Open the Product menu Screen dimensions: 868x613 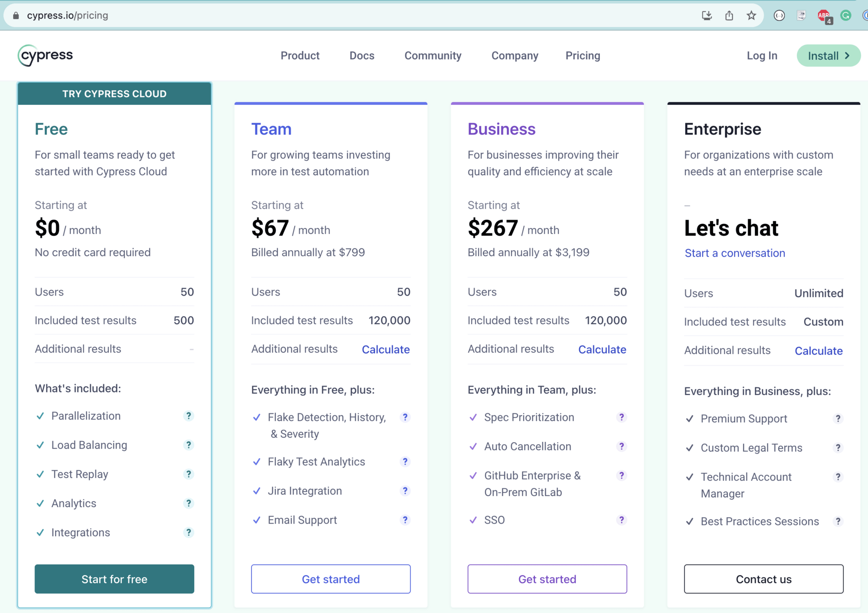tap(300, 55)
